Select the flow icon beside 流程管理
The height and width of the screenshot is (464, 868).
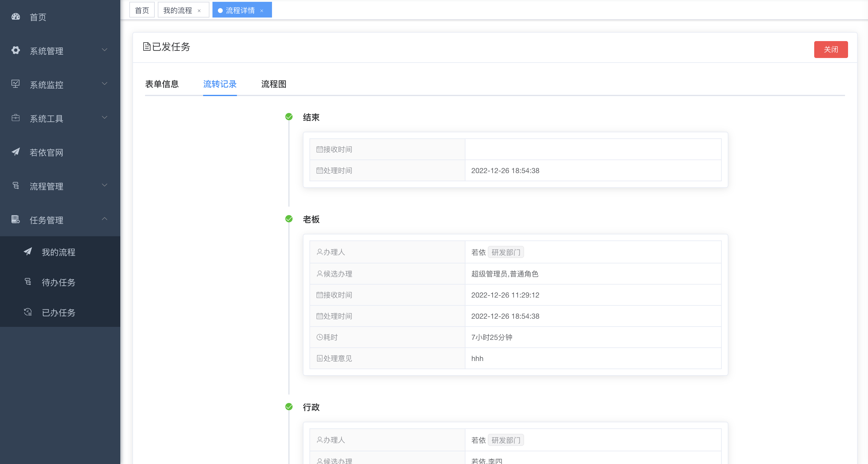coord(15,185)
